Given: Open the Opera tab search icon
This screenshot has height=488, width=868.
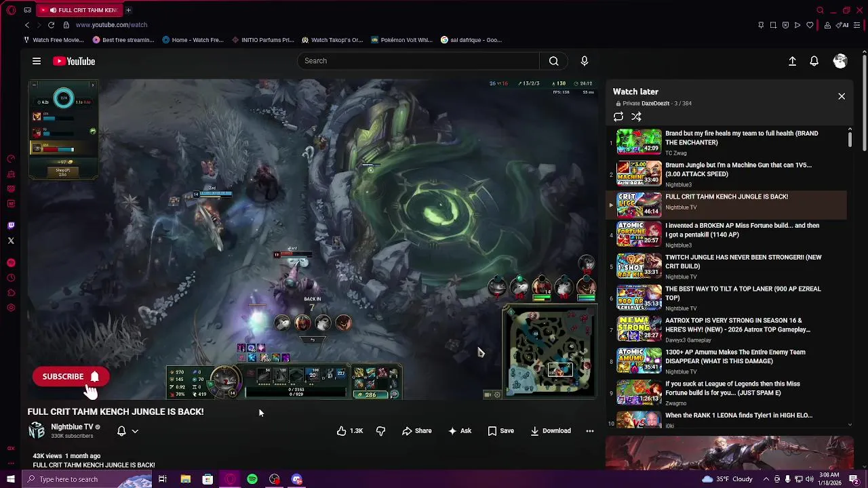Looking at the screenshot, I should (x=820, y=10).
